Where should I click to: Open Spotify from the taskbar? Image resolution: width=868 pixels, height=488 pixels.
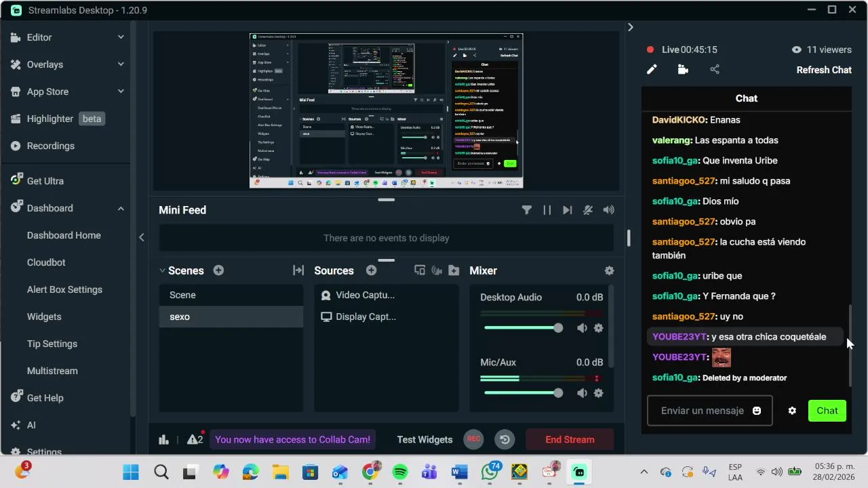(400, 472)
